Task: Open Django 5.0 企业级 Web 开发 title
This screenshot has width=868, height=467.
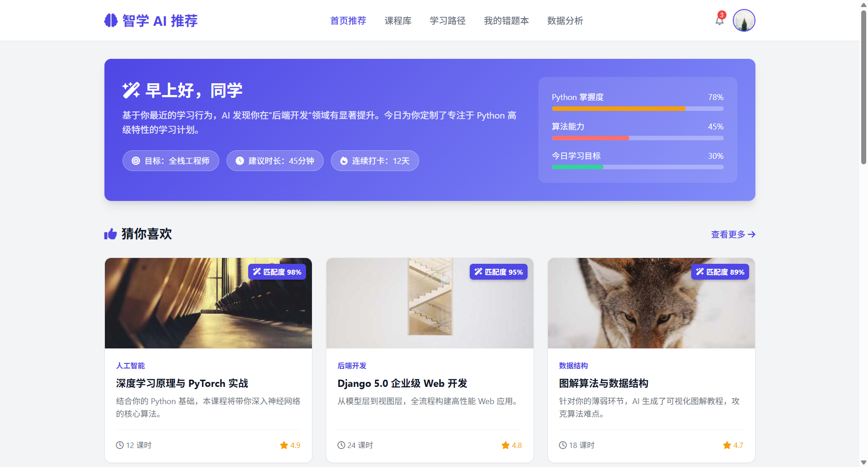Action: pos(402,383)
